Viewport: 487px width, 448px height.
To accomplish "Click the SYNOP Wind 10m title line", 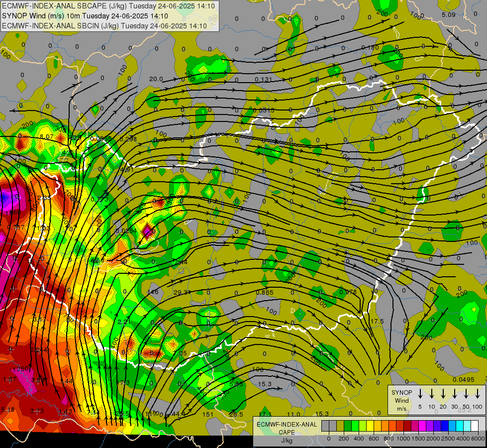I will point(85,16).
